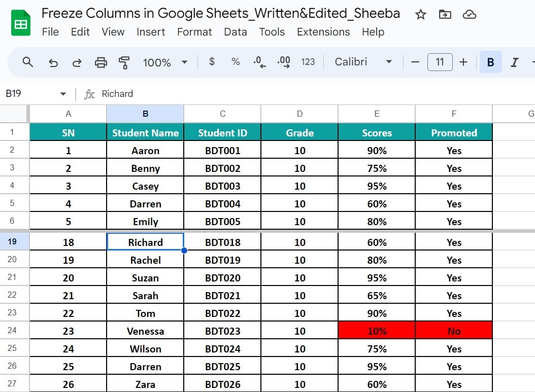Increase font size with plus button
This screenshot has width=535, height=392.
click(463, 62)
